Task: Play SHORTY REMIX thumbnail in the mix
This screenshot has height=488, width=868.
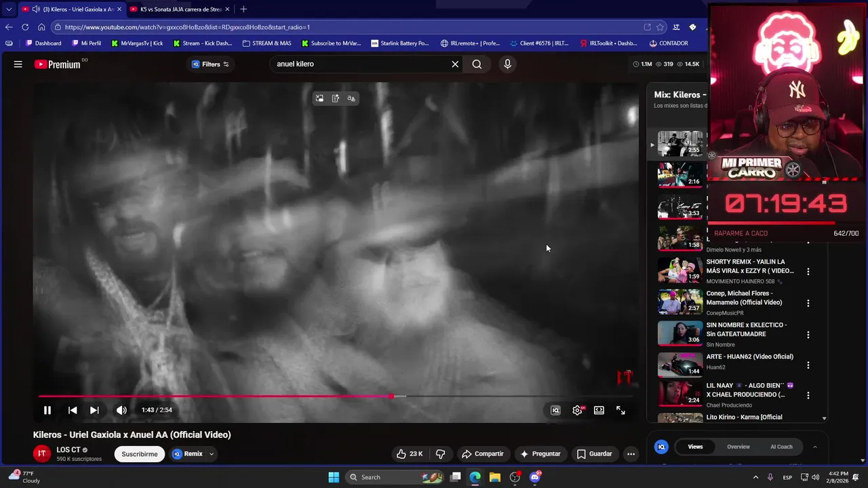Action: [x=680, y=270]
